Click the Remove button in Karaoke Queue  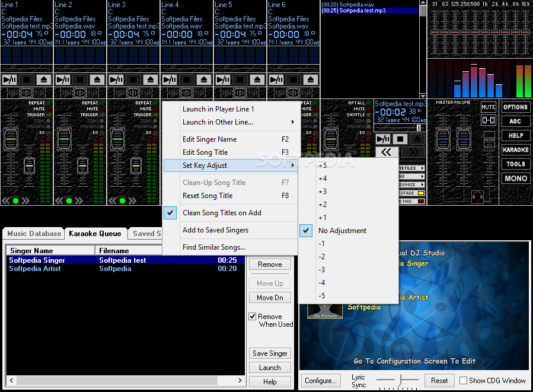[270, 264]
